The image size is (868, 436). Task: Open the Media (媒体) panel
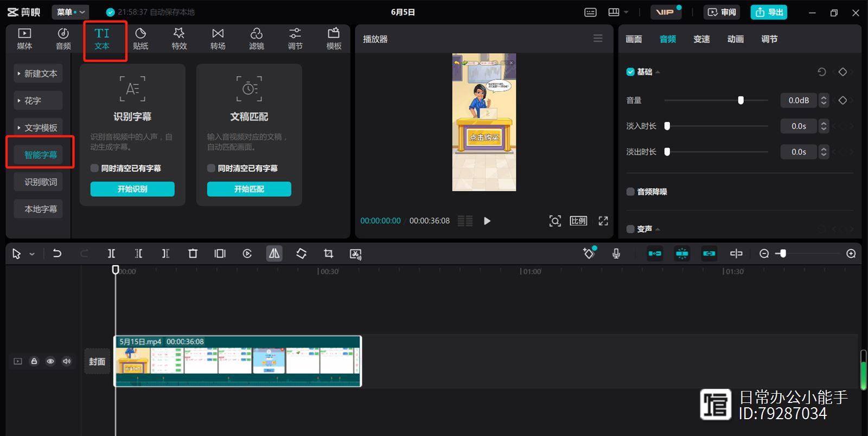[x=24, y=39]
